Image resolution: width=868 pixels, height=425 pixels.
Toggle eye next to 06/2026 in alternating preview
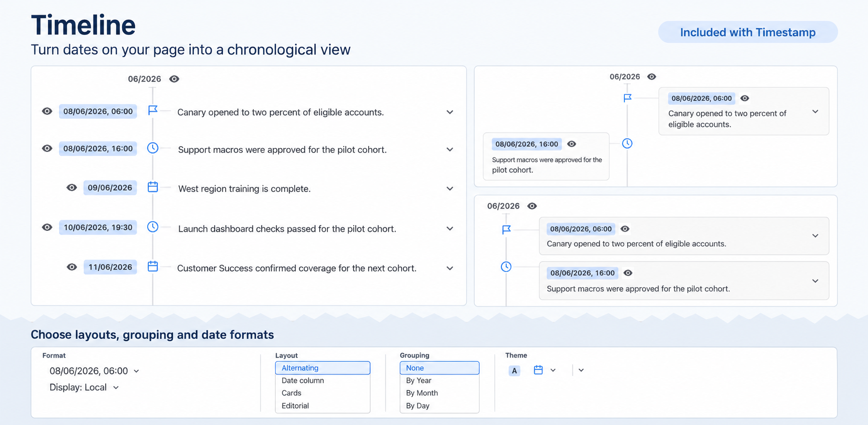coord(652,76)
